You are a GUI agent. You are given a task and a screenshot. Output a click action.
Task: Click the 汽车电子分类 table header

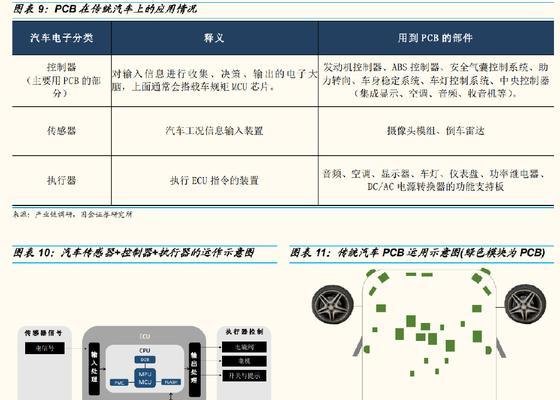tap(61, 38)
